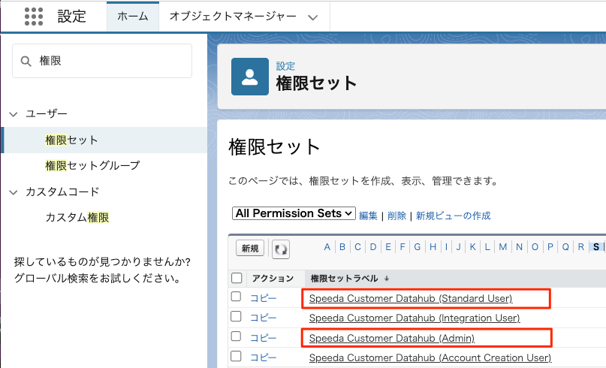
Task: Click the 編集 view link
Action: pyautogui.click(x=368, y=216)
